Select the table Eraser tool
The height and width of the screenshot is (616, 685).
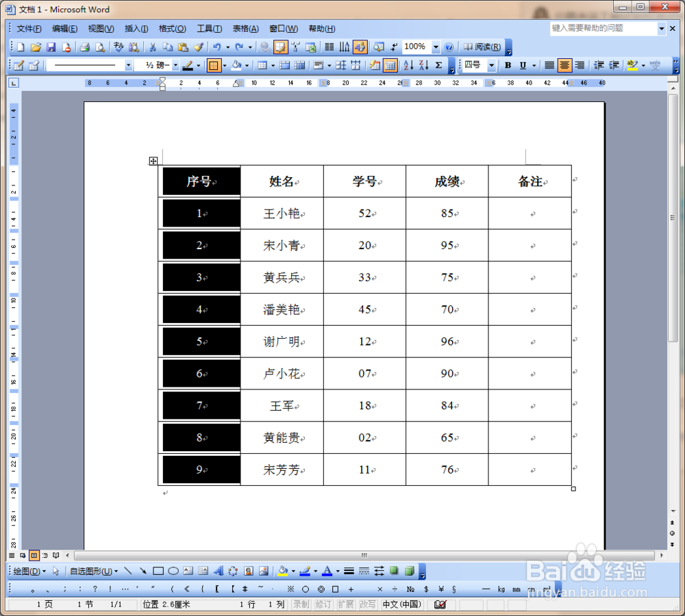(x=33, y=65)
